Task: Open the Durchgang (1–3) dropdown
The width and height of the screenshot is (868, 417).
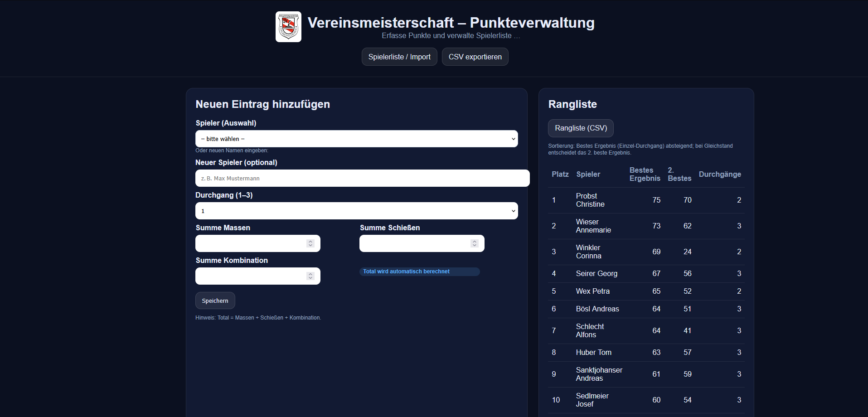Action: (x=356, y=211)
